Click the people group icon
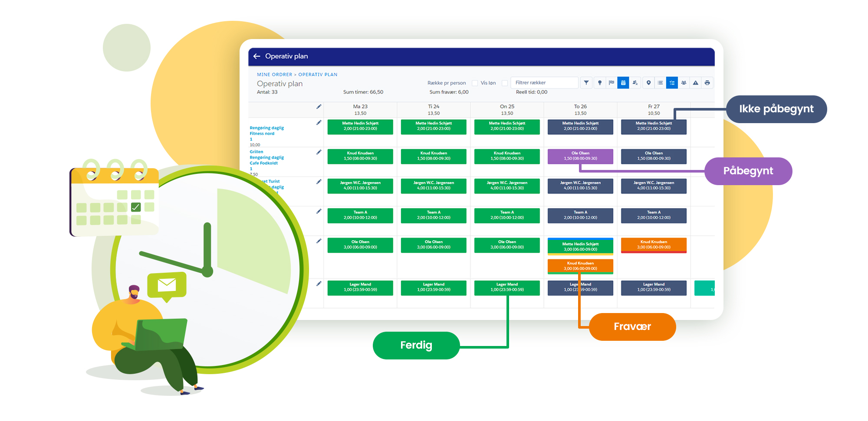This screenshot has width=868, height=421. tap(684, 83)
